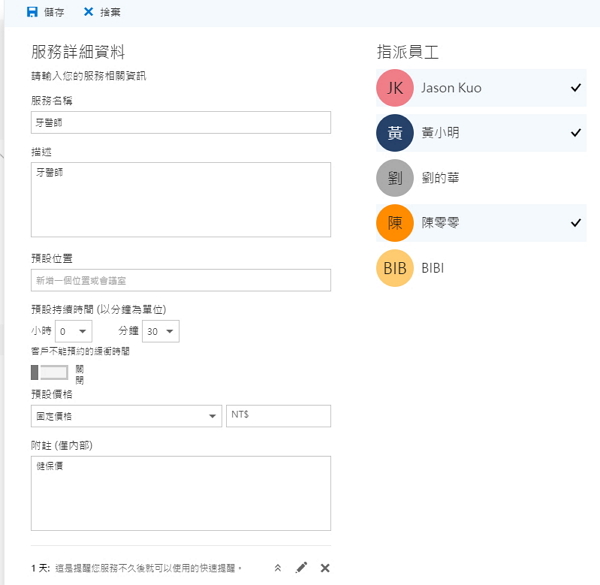
Task: Click the 捨棄 discard button text
Action: (111, 12)
